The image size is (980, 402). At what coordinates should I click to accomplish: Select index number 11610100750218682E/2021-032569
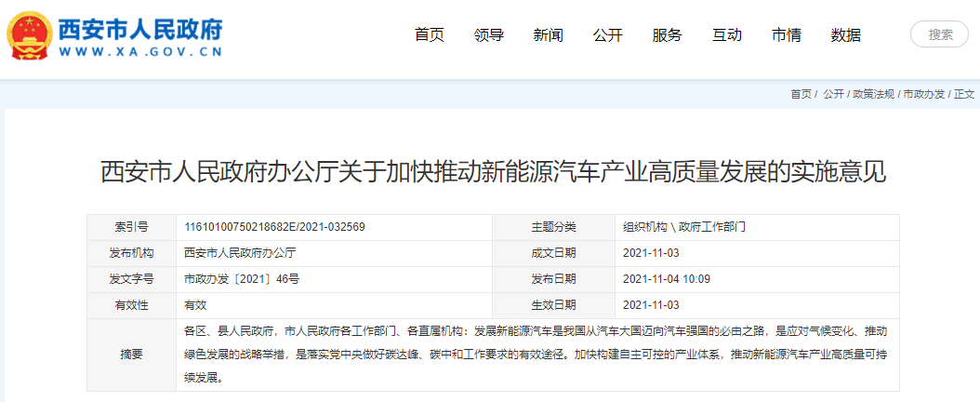[x=274, y=228]
